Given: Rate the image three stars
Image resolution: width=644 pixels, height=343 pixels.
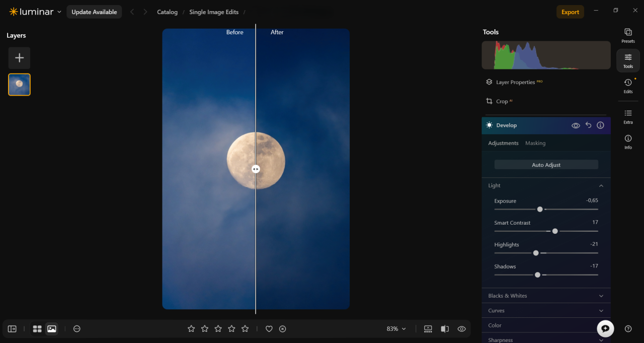Looking at the screenshot, I should [x=218, y=329].
